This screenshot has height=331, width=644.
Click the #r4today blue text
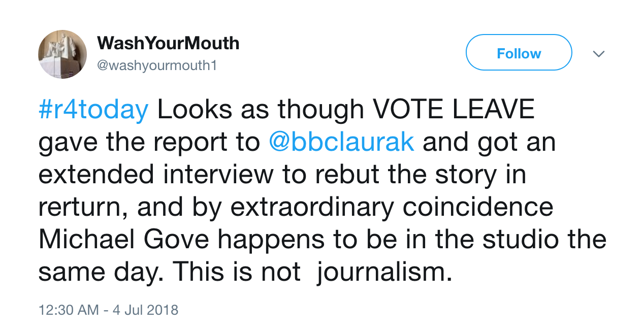click(93, 108)
